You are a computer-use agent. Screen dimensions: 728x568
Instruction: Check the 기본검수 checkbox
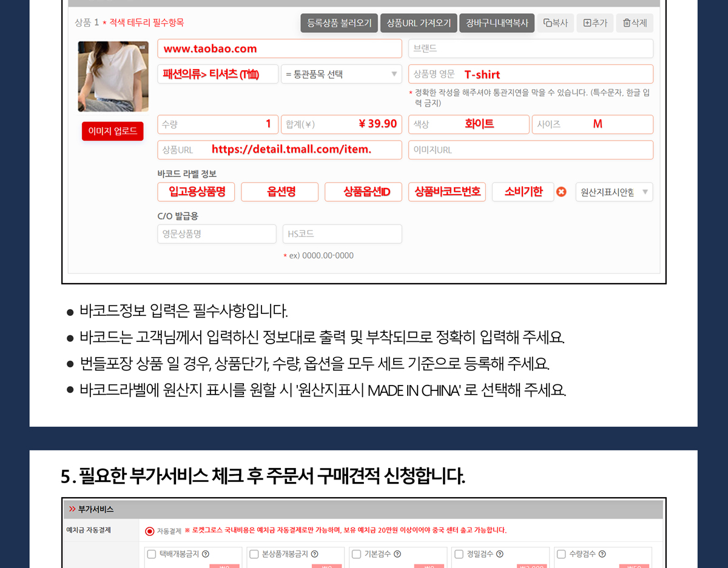tap(357, 554)
